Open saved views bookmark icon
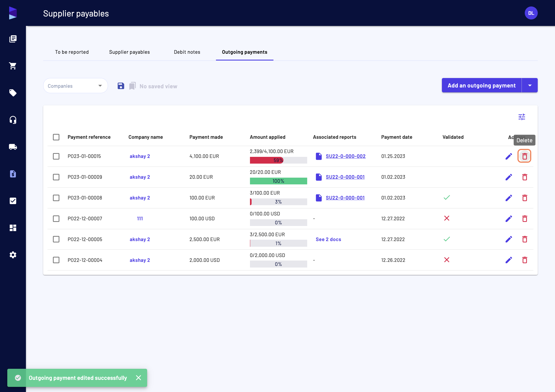Screen dimensions: 555x392 132,86
